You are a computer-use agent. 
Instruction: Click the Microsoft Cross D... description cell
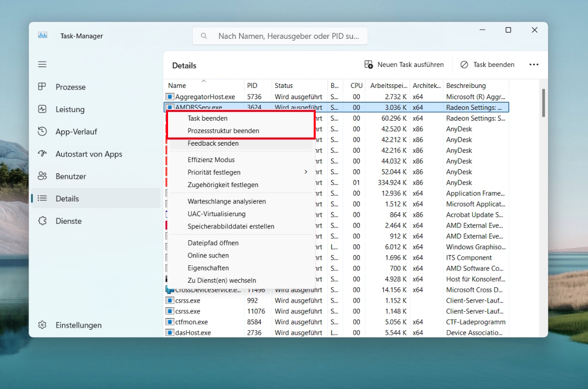point(475,290)
